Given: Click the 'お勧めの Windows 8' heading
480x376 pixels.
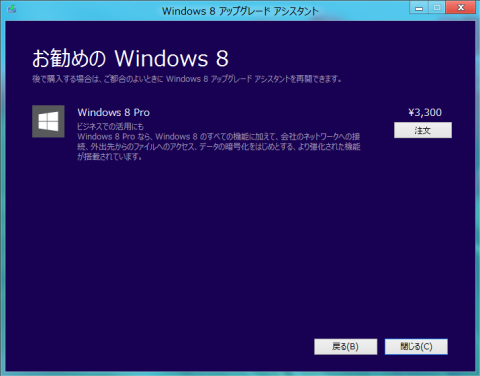Looking at the screenshot, I should pyautogui.click(x=130, y=59).
